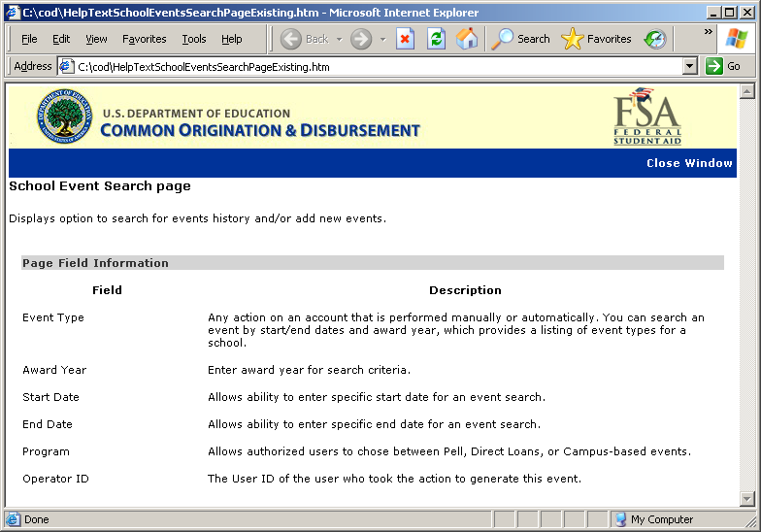Click the Back navigation arrow icon

pos(291,39)
